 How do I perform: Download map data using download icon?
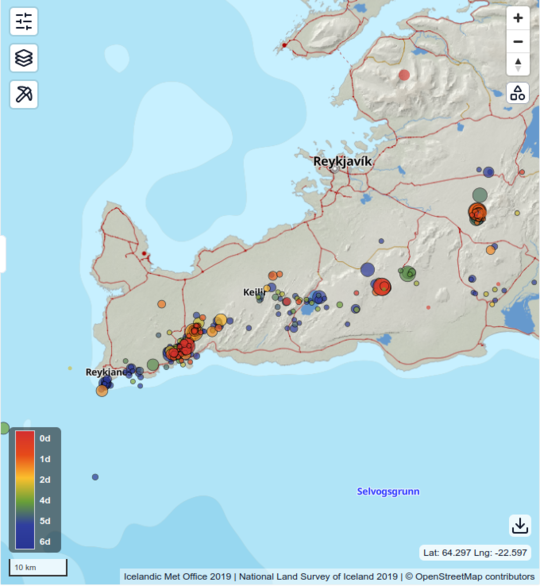pyautogui.click(x=520, y=525)
